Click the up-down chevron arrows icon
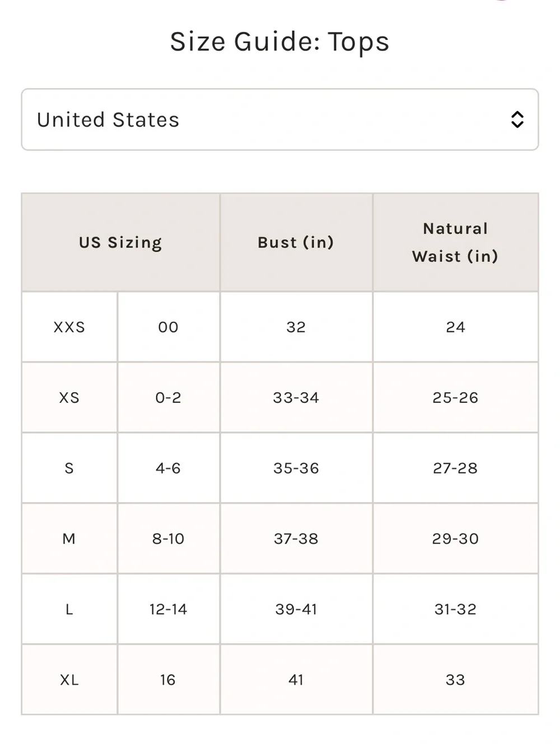Viewport: 560px width, 747px height. click(517, 119)
